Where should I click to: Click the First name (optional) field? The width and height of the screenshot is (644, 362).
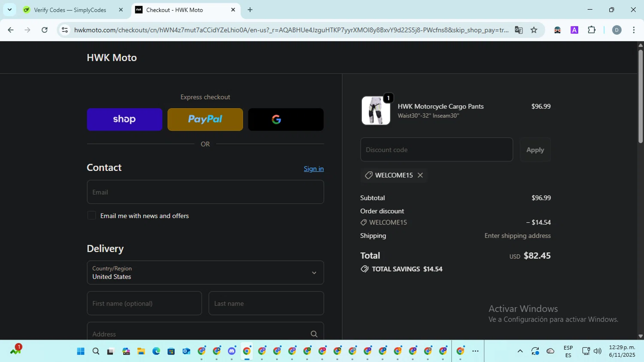[144, 303]
